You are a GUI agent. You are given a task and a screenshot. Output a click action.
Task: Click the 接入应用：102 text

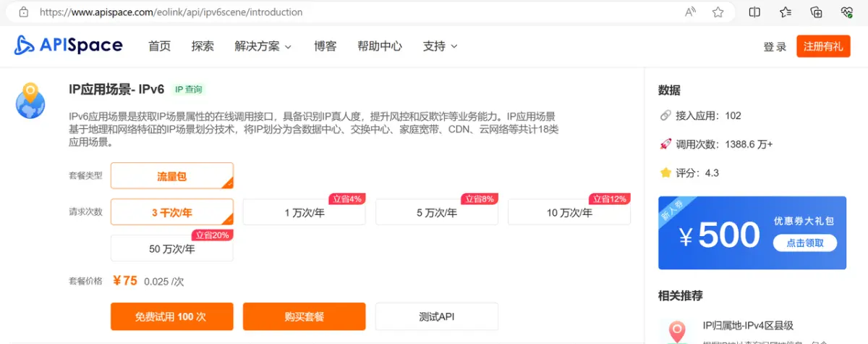tap(708, 116)
